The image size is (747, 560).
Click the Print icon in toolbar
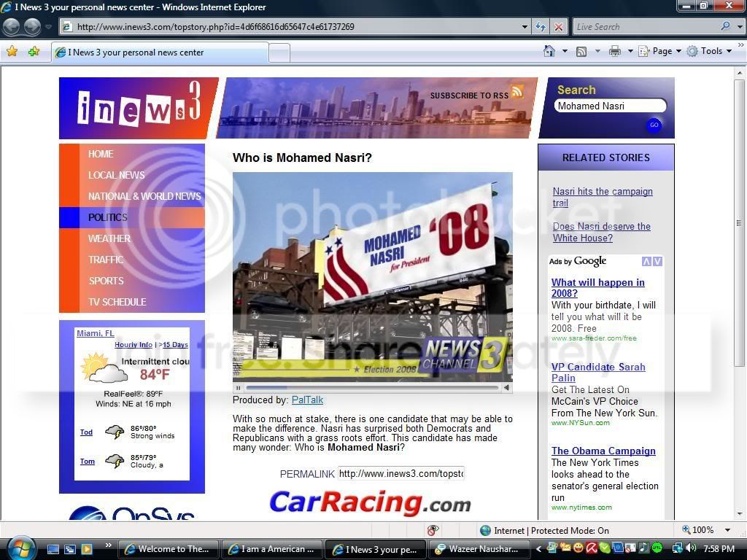pos(614,52)
